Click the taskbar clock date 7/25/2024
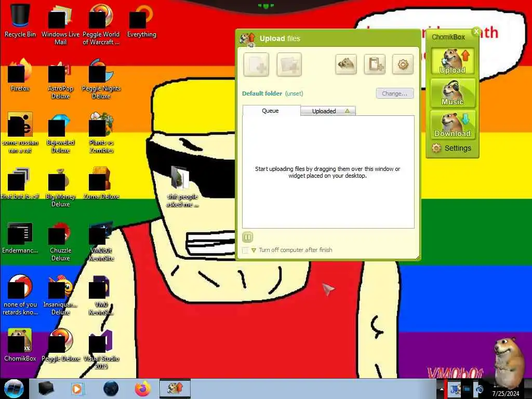Viewport: 532px width, 399px height. click(506, 394)
